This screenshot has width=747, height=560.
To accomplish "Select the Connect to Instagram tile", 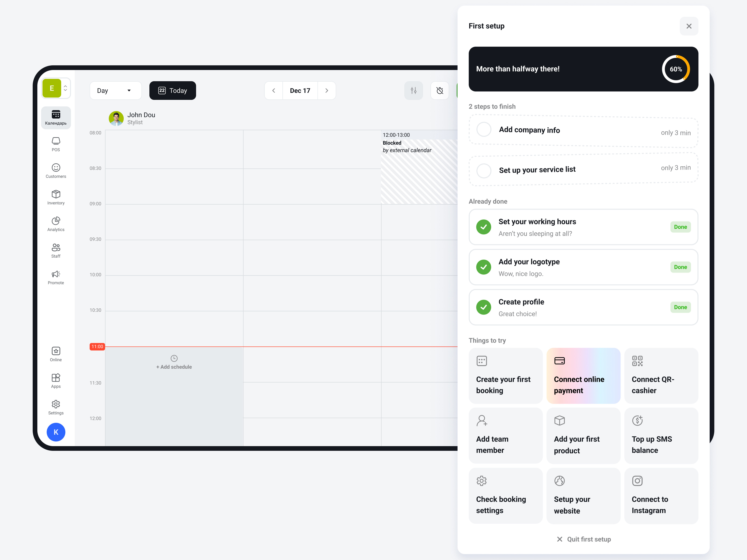I will coord(661,496).
